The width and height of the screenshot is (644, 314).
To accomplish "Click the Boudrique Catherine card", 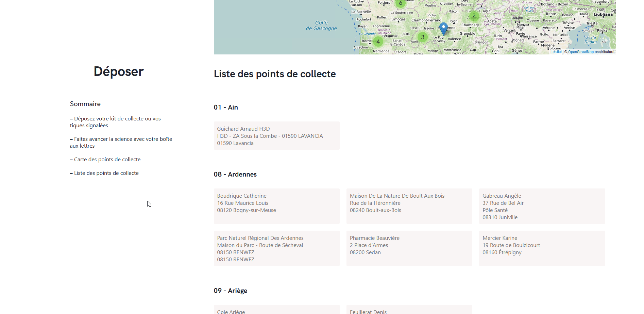I will (276, 206).
